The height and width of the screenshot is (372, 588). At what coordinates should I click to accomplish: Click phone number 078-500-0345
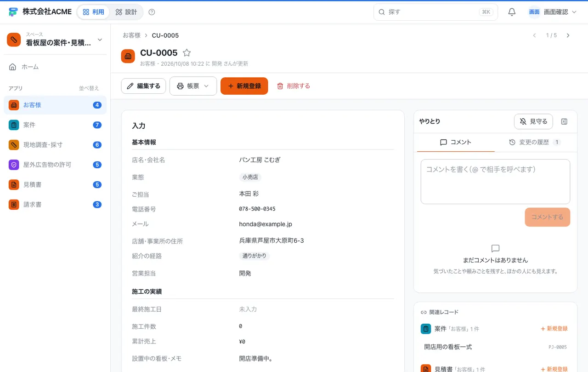[257, 209]
